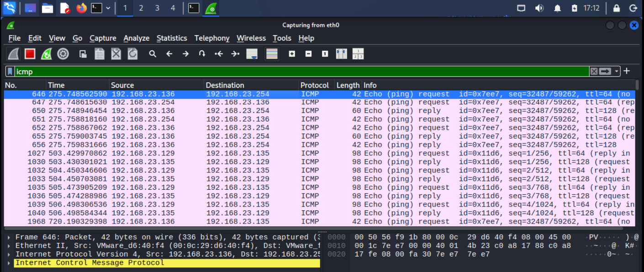Screen dimensions: 644x272
Task: Sort by the Source column header
Action: pyautogui.click(x=157, y=85)
